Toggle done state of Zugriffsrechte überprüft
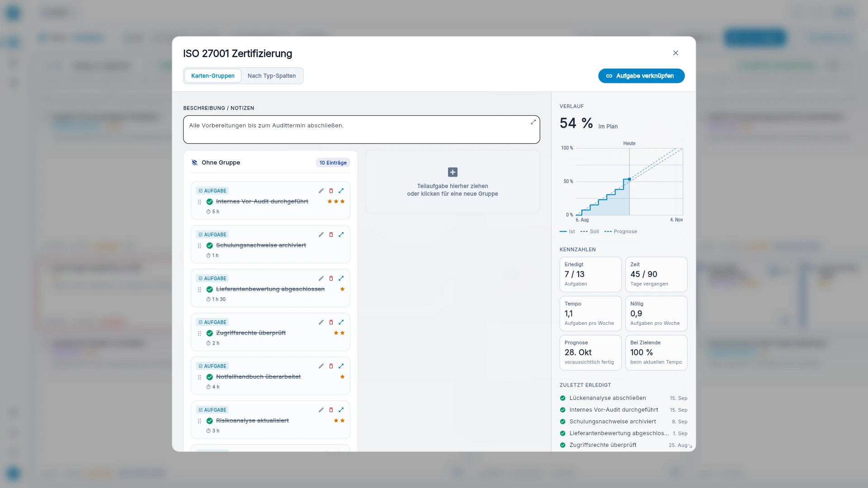868x488 pixels. click(x=210, y=333)
